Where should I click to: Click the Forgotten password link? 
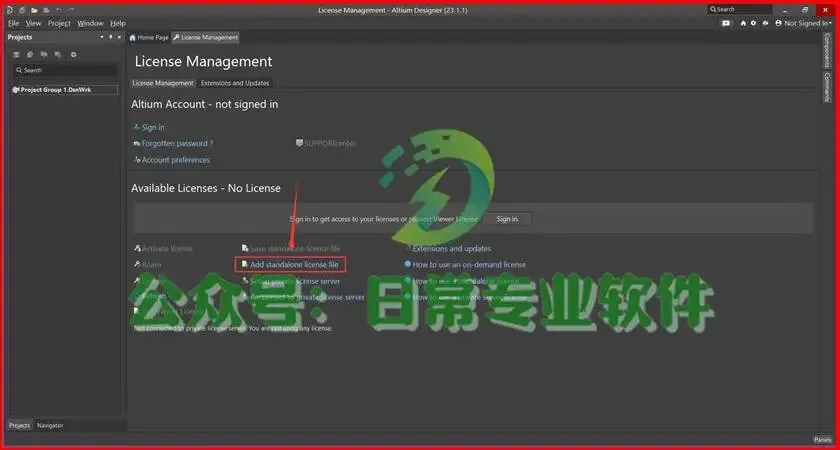tap(177, 144)
